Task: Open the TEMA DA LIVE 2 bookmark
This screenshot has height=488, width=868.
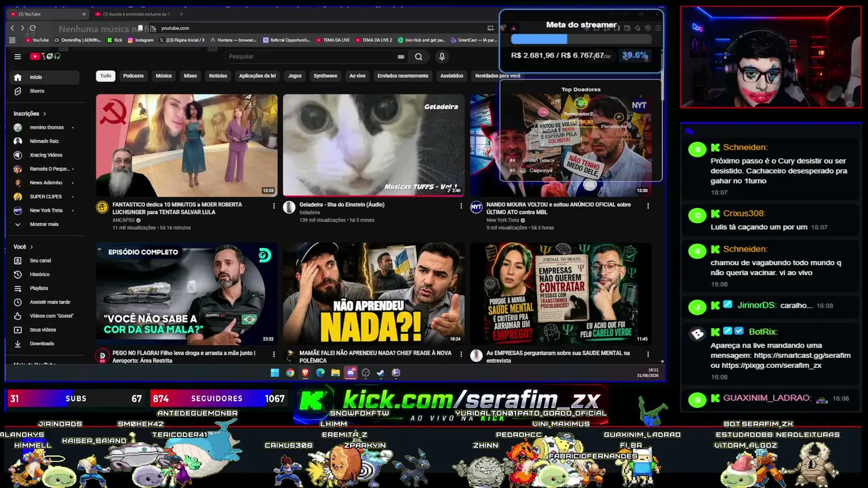Action: 374,40
